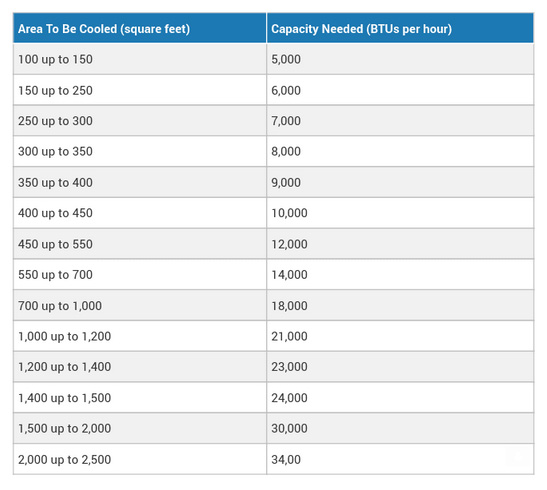
Task: Select the '100 up to 150' cell
Action: coord(140,59)
